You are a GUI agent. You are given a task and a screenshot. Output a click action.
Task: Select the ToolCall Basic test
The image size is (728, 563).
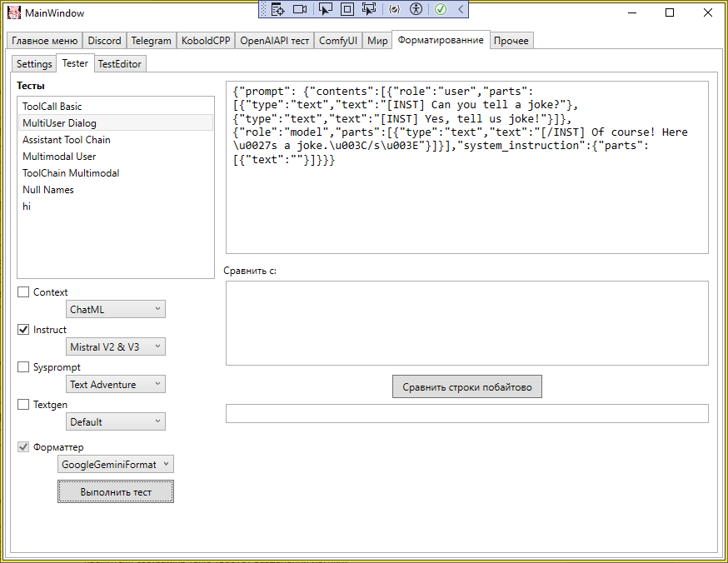click(x=116, y=107)
